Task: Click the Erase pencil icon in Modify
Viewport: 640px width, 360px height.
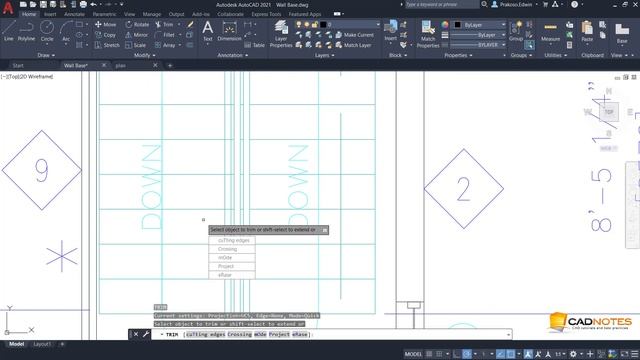Action: tap(190, 24)
